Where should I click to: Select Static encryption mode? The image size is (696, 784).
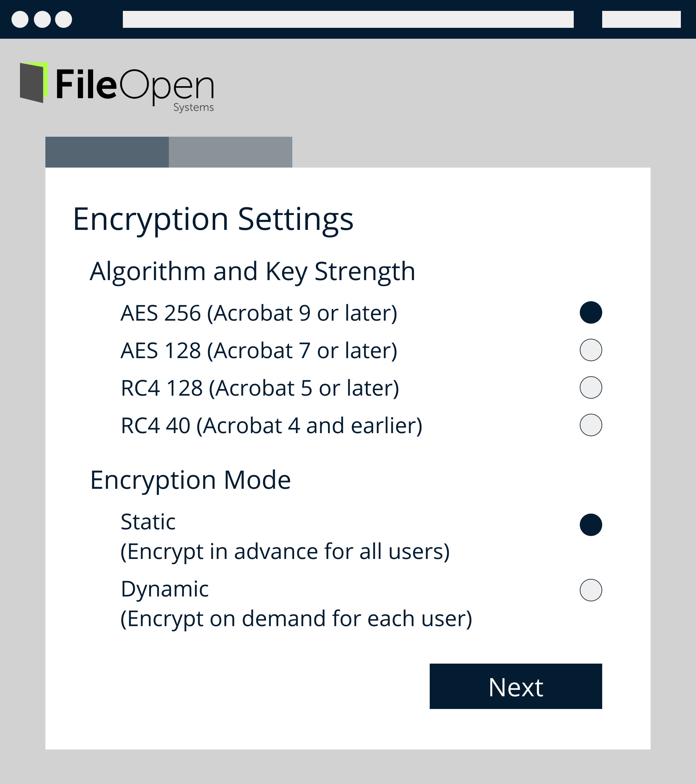tap(590, 525)
